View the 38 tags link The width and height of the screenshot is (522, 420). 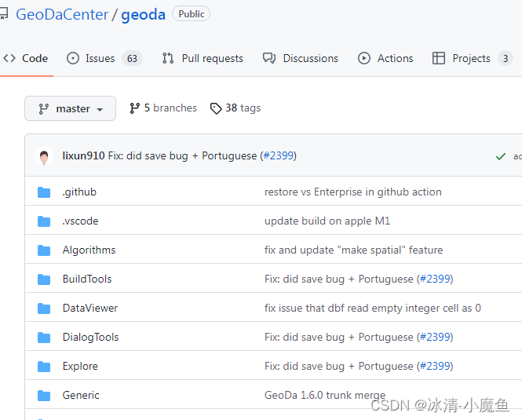click(235, 108)
